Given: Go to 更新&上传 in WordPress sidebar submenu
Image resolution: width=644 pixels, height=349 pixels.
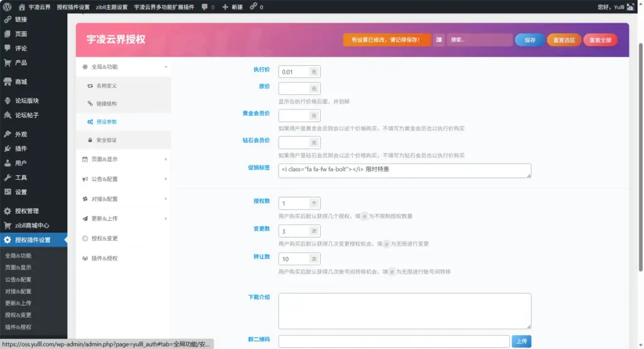Looking at the screenshot, I should point(18,303).
